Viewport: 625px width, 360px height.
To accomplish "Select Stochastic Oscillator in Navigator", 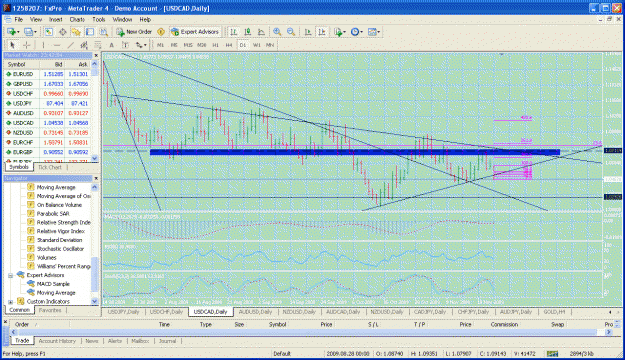I will point(60,249).
